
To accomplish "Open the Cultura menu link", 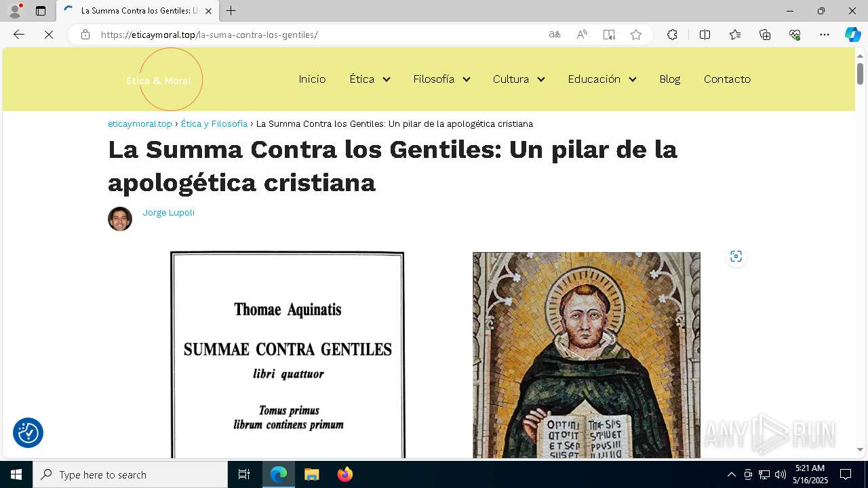I will pos(511,79).
